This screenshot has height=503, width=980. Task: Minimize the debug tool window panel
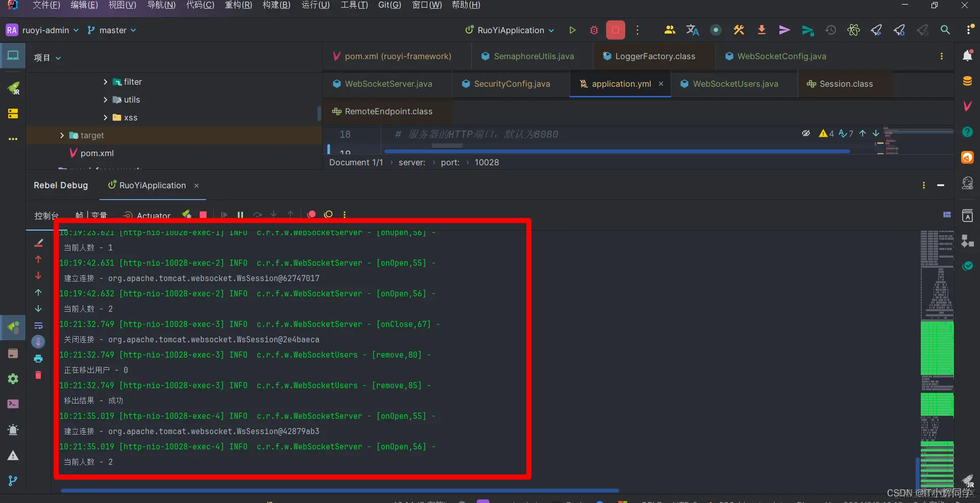coord(941,185)
